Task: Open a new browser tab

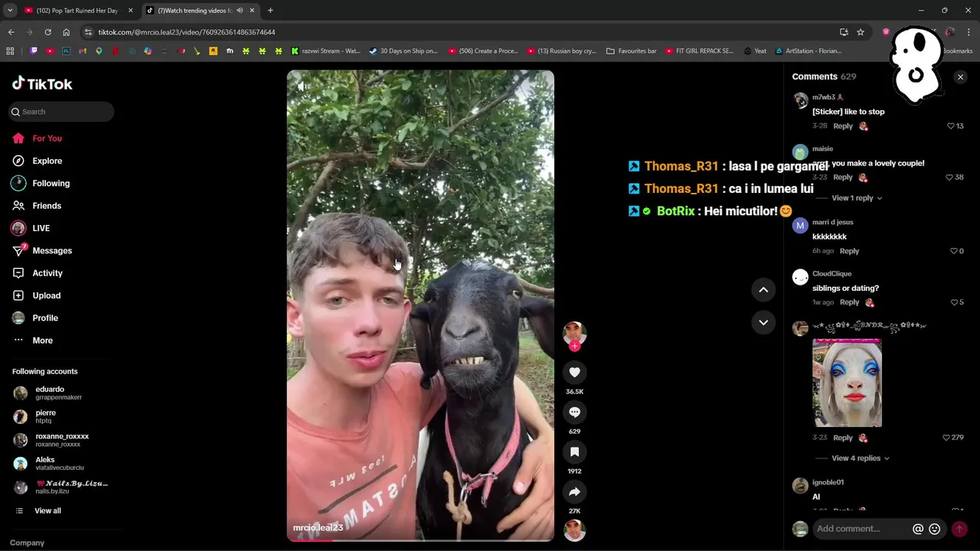Action: [x=270, y=11]
